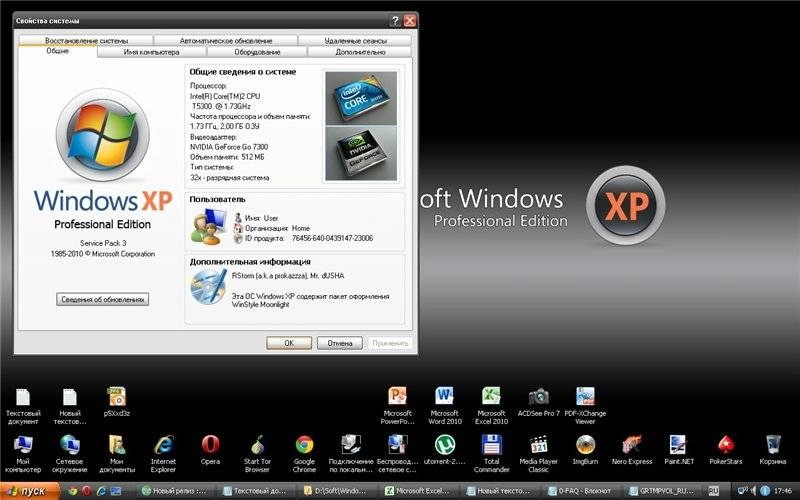Open Текстовый документ desktop icon
Image resolution: width=800 pixels, height=500 pixels.
tap(22, 406)
